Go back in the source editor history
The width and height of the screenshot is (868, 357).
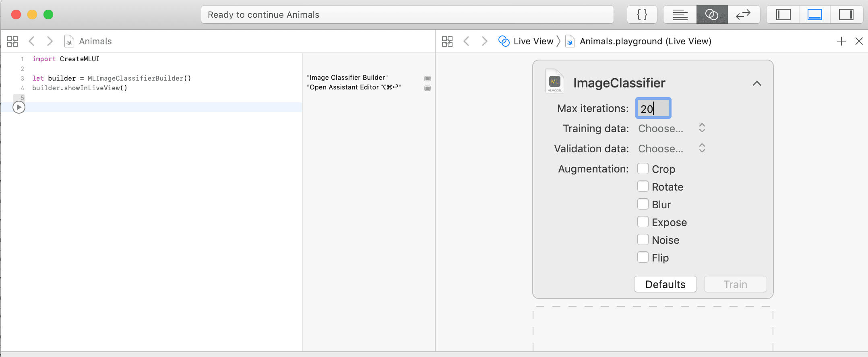coord(32,41)
